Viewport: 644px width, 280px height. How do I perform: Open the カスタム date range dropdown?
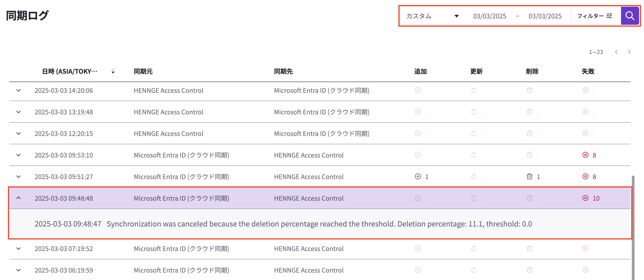point(433,16)
